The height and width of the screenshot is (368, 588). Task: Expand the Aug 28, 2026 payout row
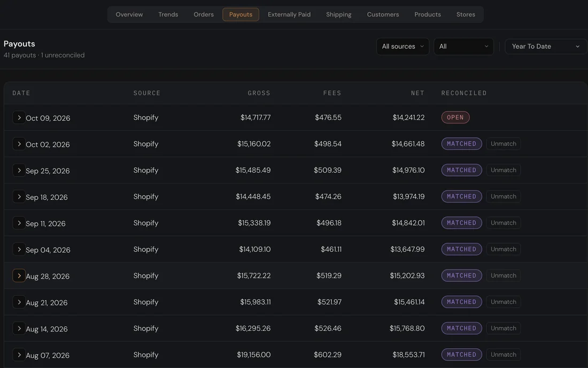tap(19, 275)
